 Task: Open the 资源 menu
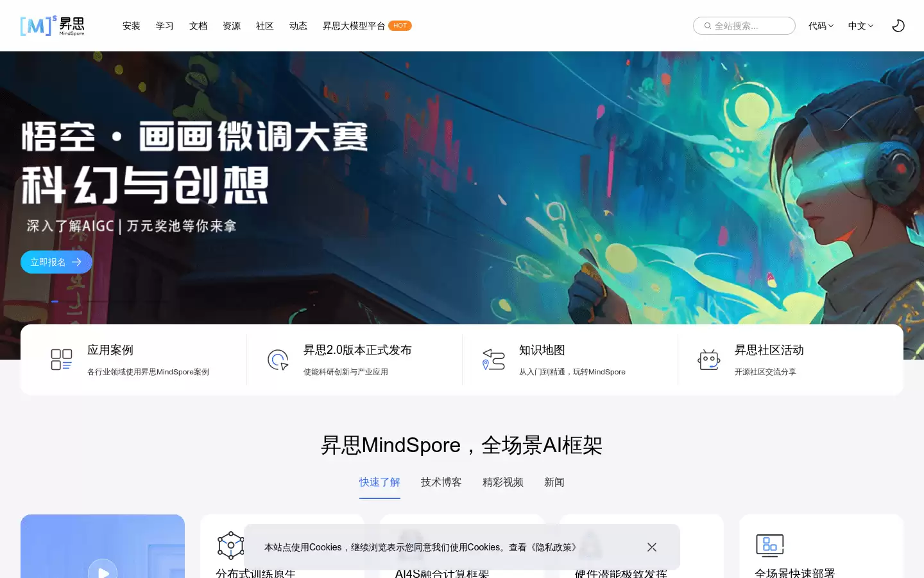click(232, 26)
